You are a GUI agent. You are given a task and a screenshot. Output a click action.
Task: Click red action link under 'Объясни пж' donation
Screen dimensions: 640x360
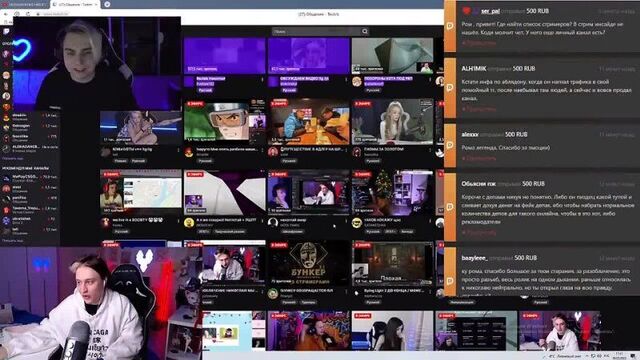(479, 233)
